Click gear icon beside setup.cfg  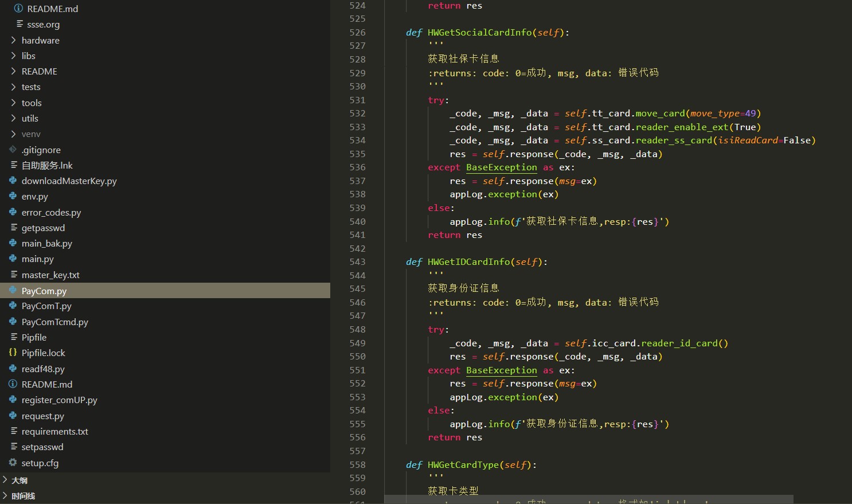[x=13, y=463]
